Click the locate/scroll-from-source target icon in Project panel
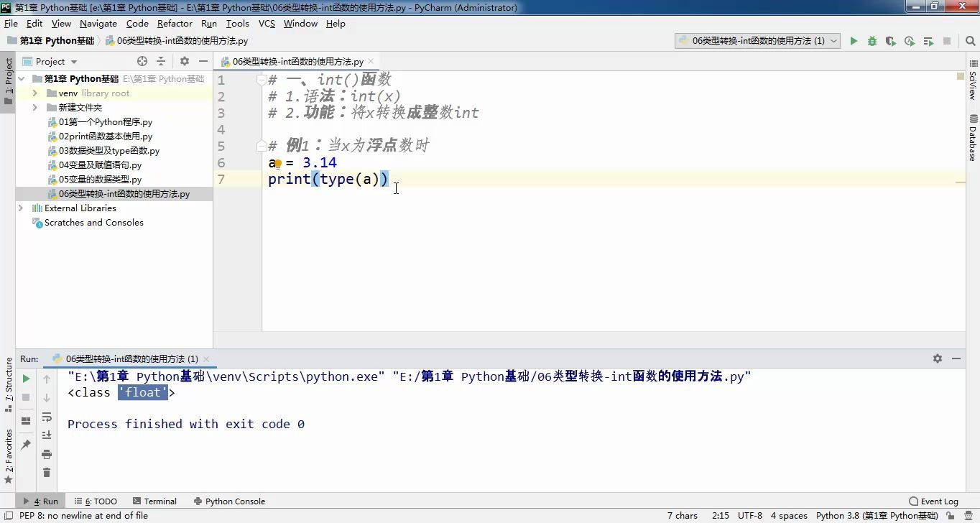 click(142, 61)
